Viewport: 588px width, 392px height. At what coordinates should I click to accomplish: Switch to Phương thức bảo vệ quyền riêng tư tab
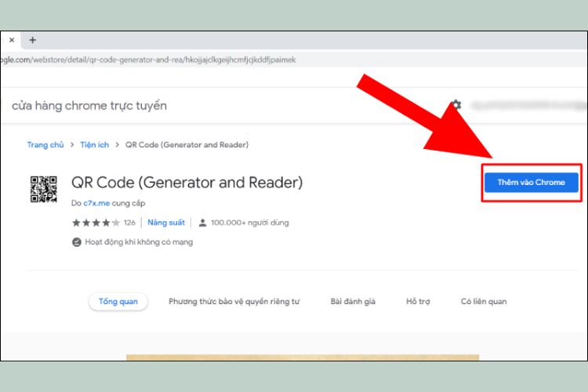[234, 301]
